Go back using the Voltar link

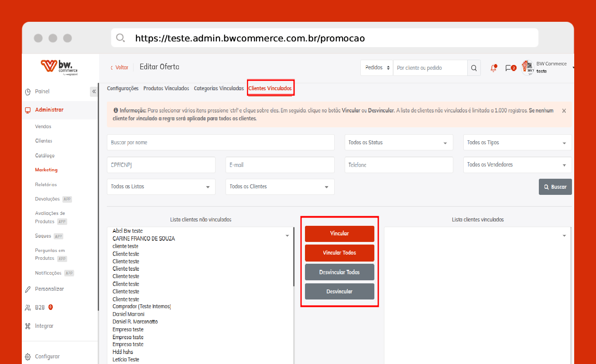(x=119, y=68)
